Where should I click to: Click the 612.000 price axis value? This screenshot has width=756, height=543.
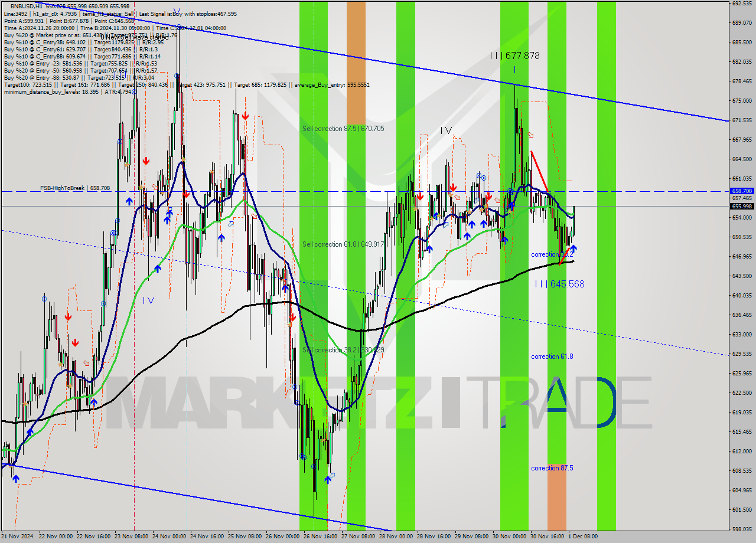(x=742, y=452)
